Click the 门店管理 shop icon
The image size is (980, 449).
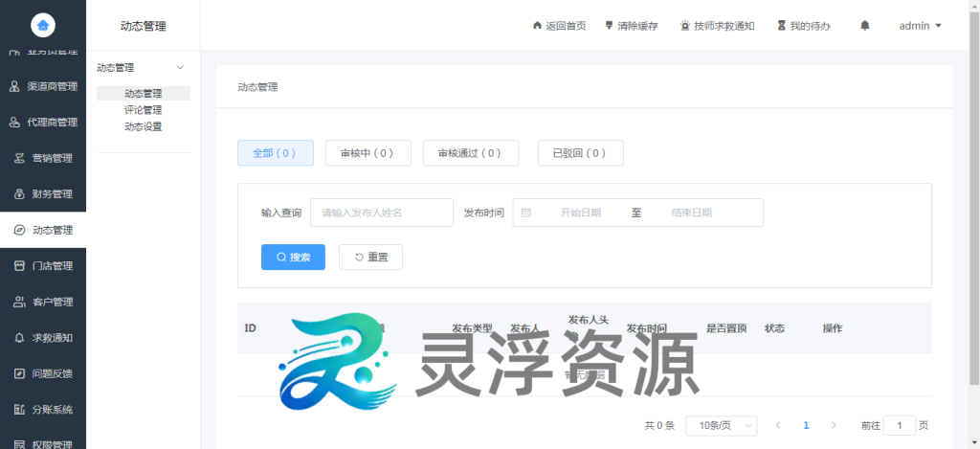pyautogui.click(x=19, y=266)
